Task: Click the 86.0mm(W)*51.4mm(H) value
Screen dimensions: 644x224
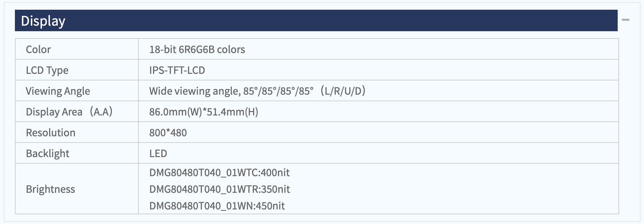Action: click(204, 112)
